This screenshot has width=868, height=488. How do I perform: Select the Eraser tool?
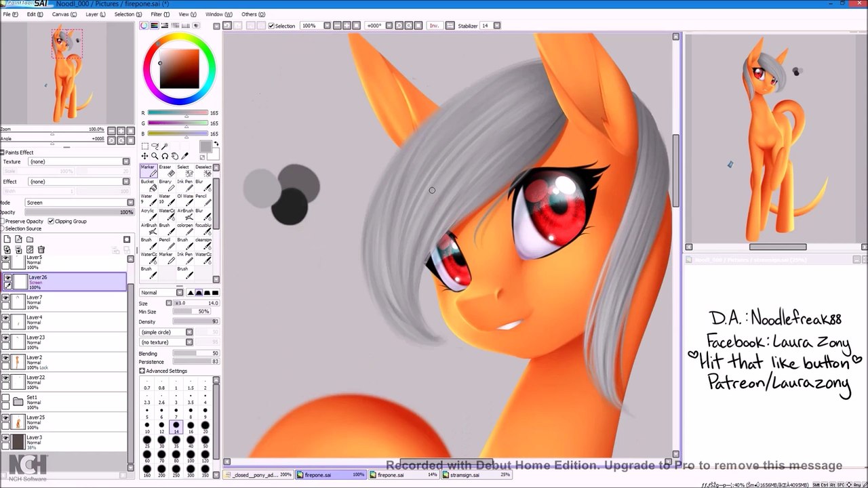tap(165, 171)
